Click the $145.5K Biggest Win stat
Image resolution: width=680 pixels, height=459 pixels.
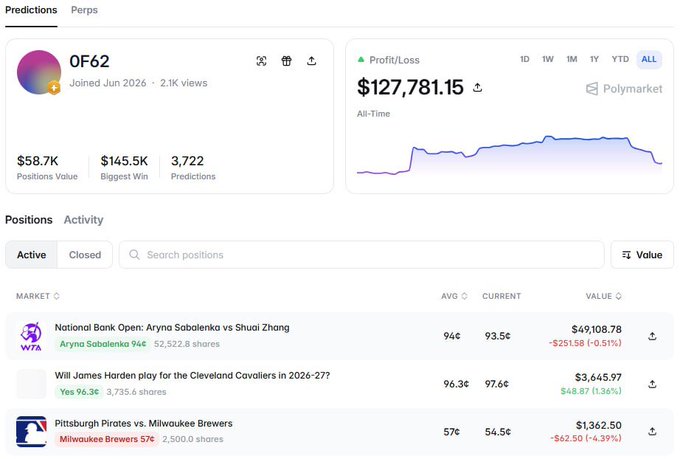[124, 167]
